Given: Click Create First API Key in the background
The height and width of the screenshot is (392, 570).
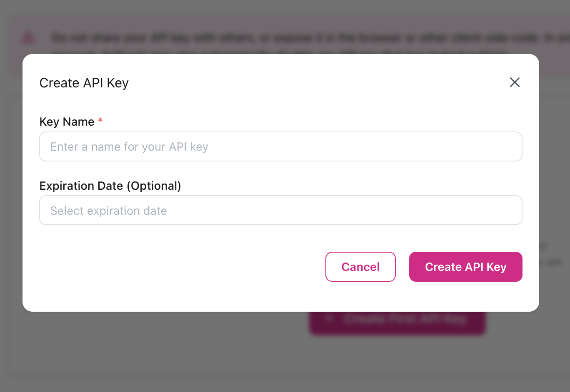Looking at the screenshot, I should click(x=397, y=318).
